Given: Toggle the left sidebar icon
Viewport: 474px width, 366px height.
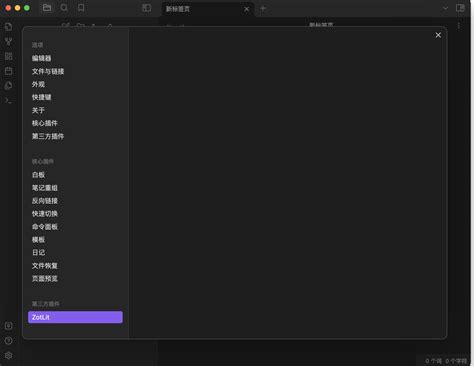Looking at the screenshot, I should (146, 8).
